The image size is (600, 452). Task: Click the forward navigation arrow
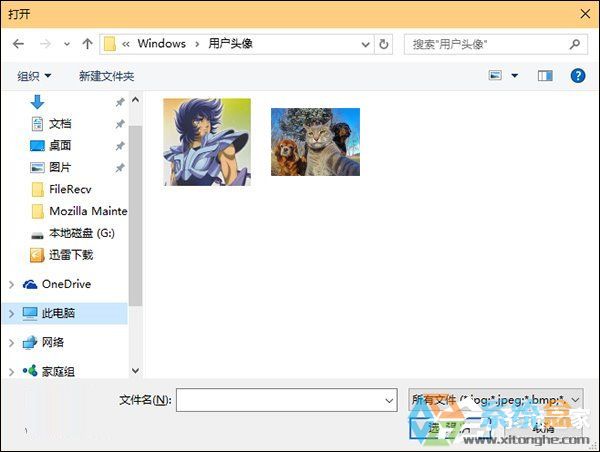[x=45, y=44]
